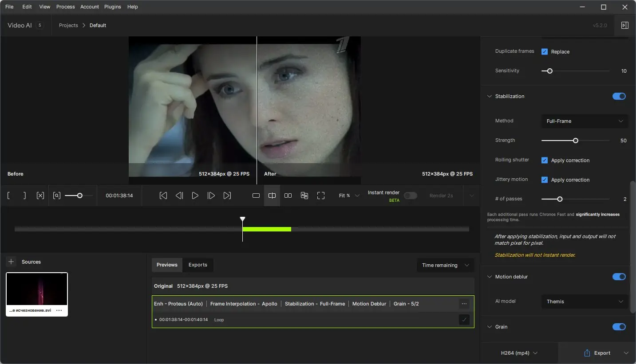Clear the trim selection brackets
The height and width of the screenshot is (364, 636).
point(40,196)
